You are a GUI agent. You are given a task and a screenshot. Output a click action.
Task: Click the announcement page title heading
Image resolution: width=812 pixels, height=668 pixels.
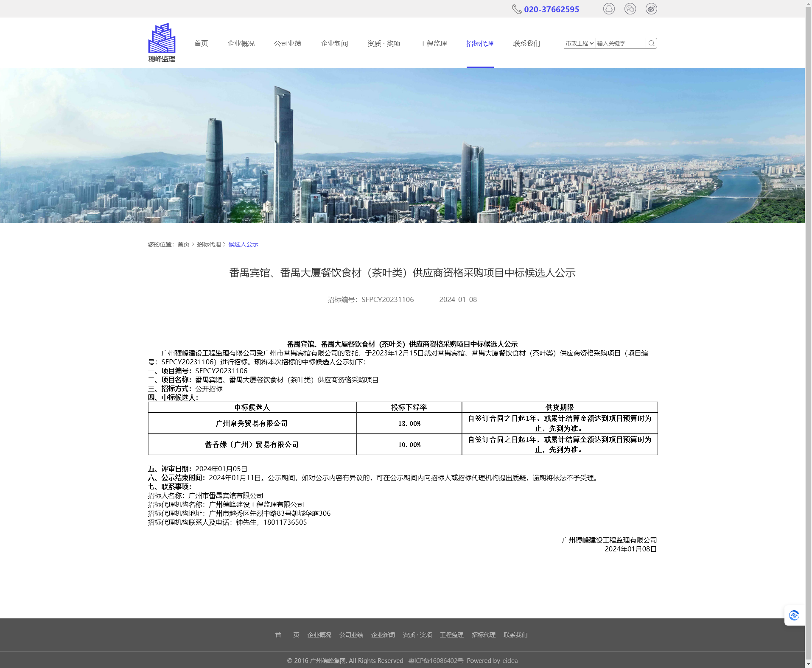402,273
